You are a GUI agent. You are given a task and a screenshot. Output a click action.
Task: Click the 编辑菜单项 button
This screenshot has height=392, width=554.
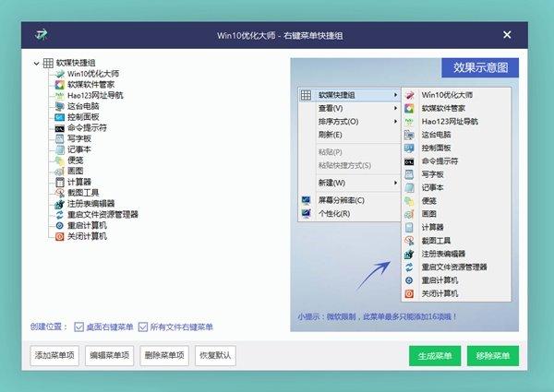(x=110, y=355)
